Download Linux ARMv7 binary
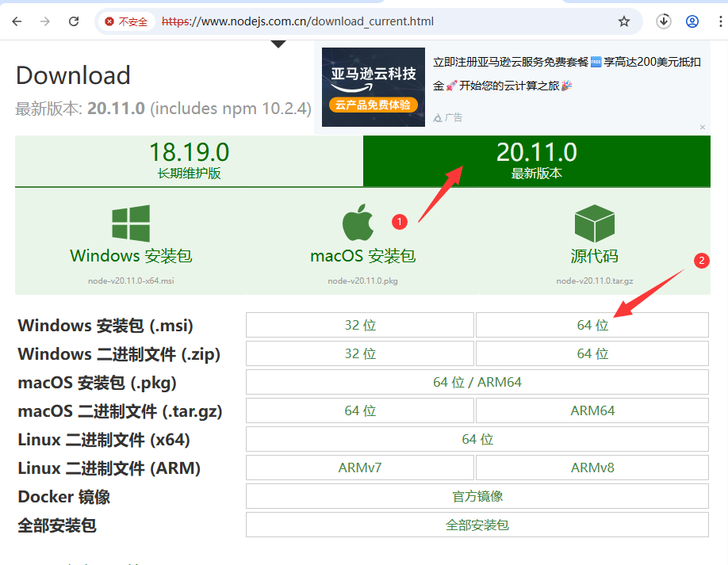 tap(360, 468)
